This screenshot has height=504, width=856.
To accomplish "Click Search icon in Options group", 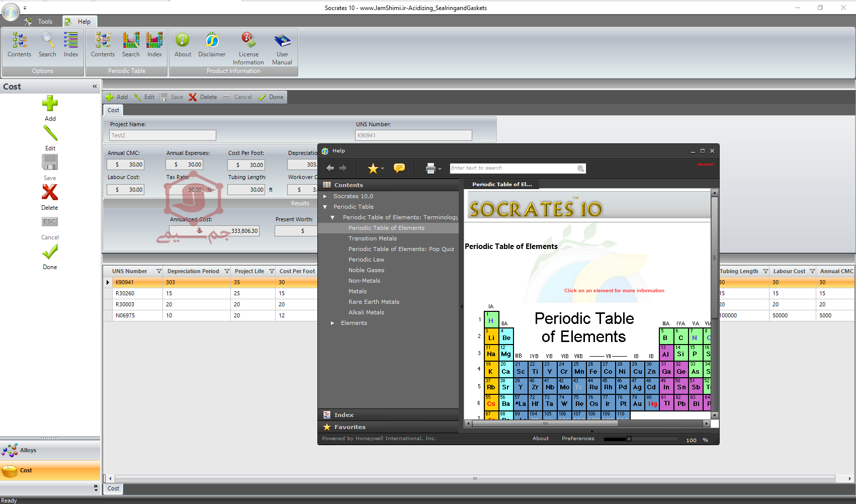I will (x=47, y=45).
